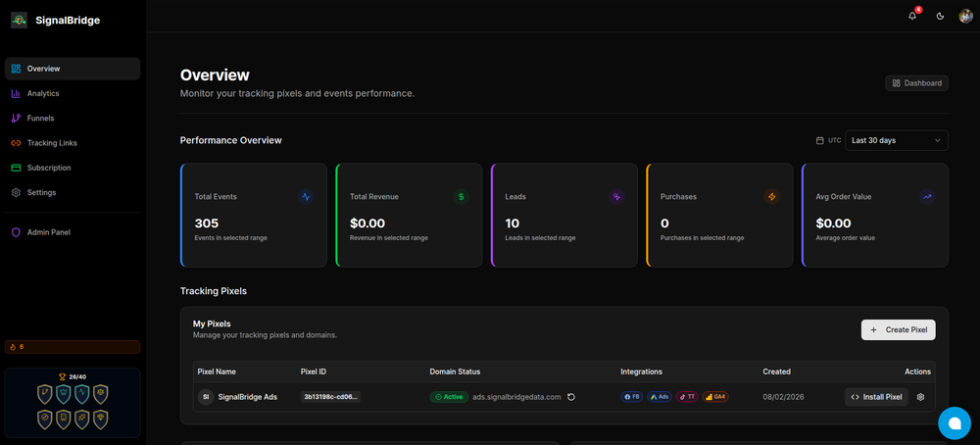The width and height of the screenshot is (980, 445).
Task: Open the pixel settings gear icon
Action: pyautogui.click(x=920, y=397)
